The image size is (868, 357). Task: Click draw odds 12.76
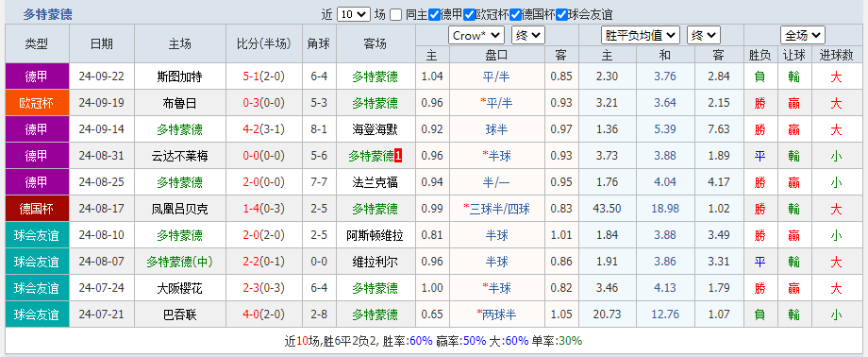(x=665, y=314)
